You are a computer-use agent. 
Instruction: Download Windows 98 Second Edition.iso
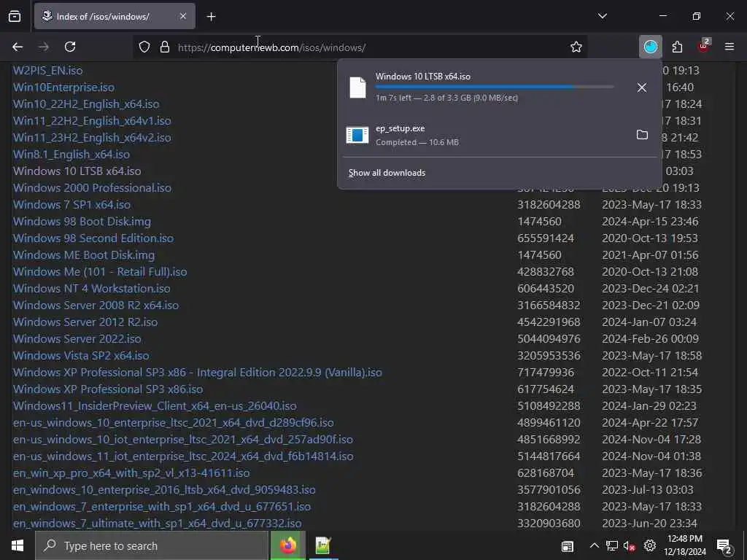pyautogui.click(x=93, y=238)
